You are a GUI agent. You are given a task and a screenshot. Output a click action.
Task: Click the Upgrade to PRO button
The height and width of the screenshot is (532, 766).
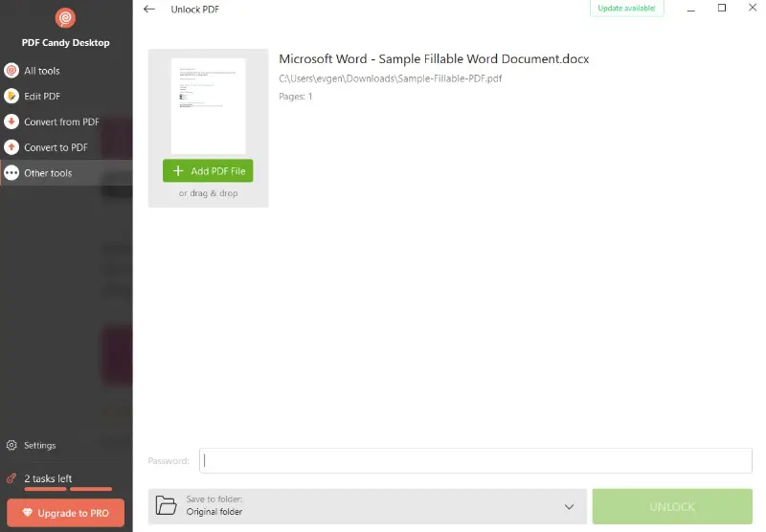(65, 513)
